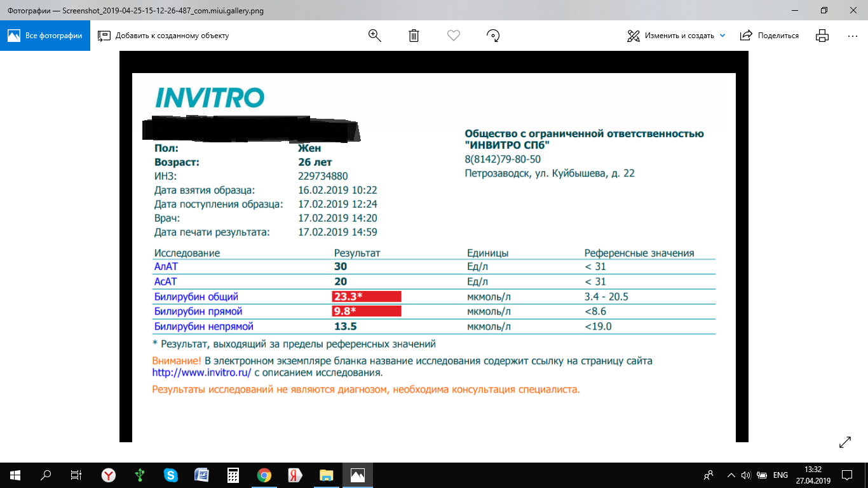This screenshot has width=868, height=488.
Task: Open Calculator from the taskbar
Action: click(x=233, y=475)
